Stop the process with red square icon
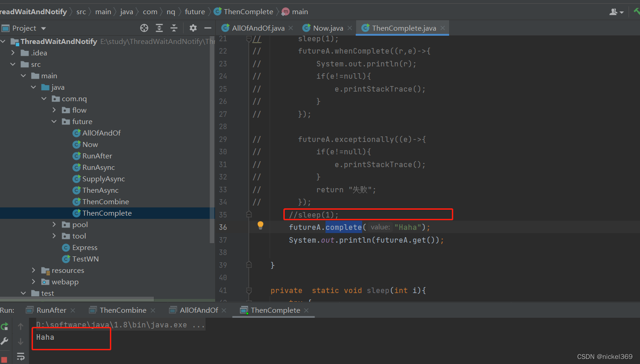 4,359
